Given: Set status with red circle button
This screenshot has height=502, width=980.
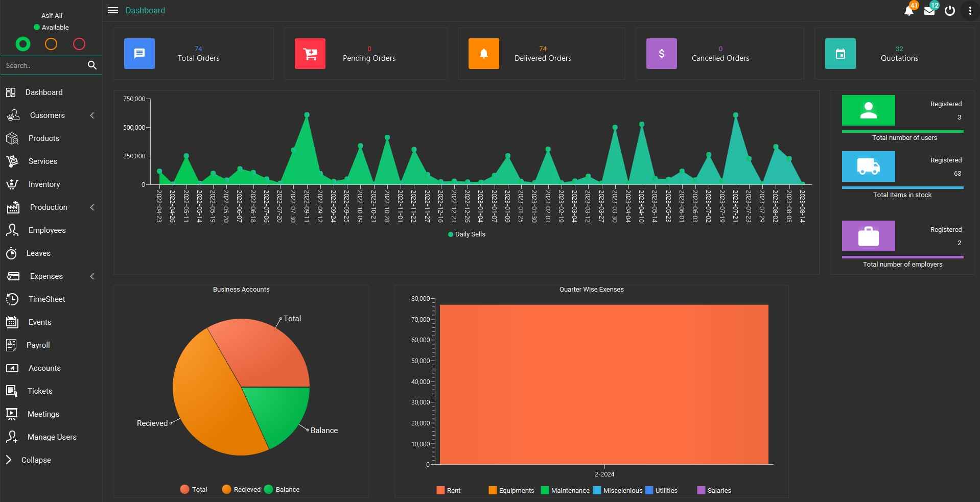Looking at the screenshot, I should (79, 44).
